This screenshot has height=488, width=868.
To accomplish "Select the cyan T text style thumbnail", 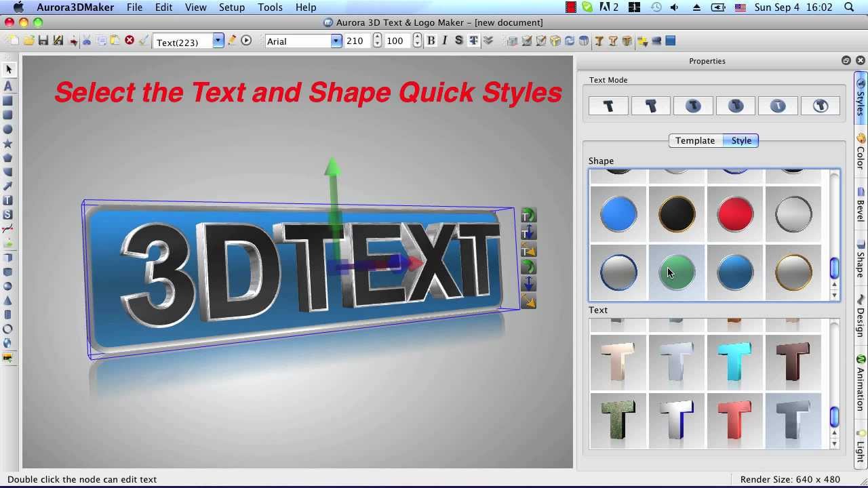I will [735, 361].
